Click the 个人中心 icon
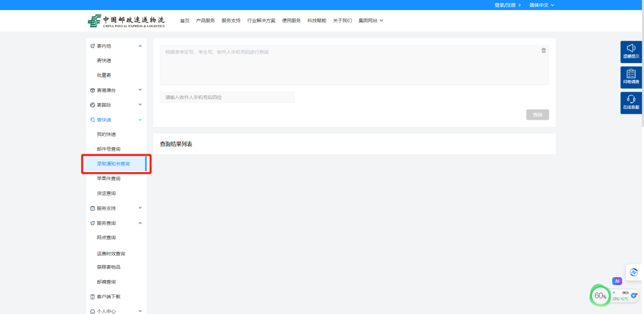Screen dimensions: 644x314 (x=92, y=311)
